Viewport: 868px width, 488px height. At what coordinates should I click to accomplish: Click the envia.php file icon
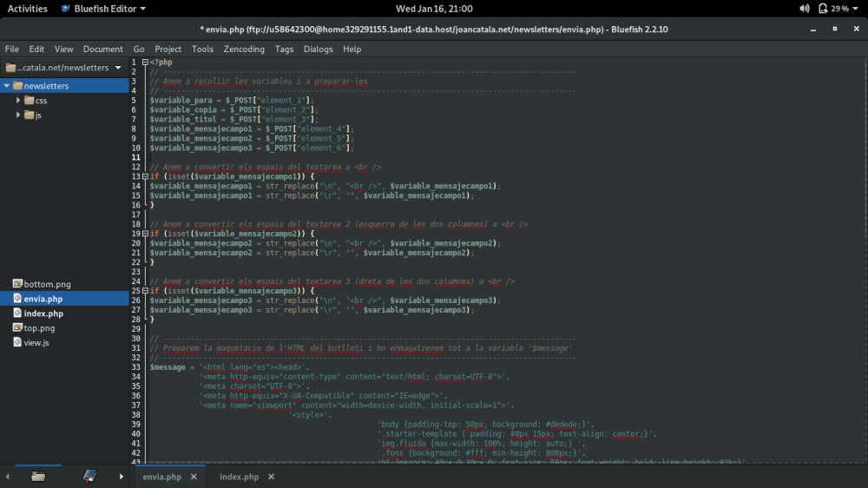point(17,299)
